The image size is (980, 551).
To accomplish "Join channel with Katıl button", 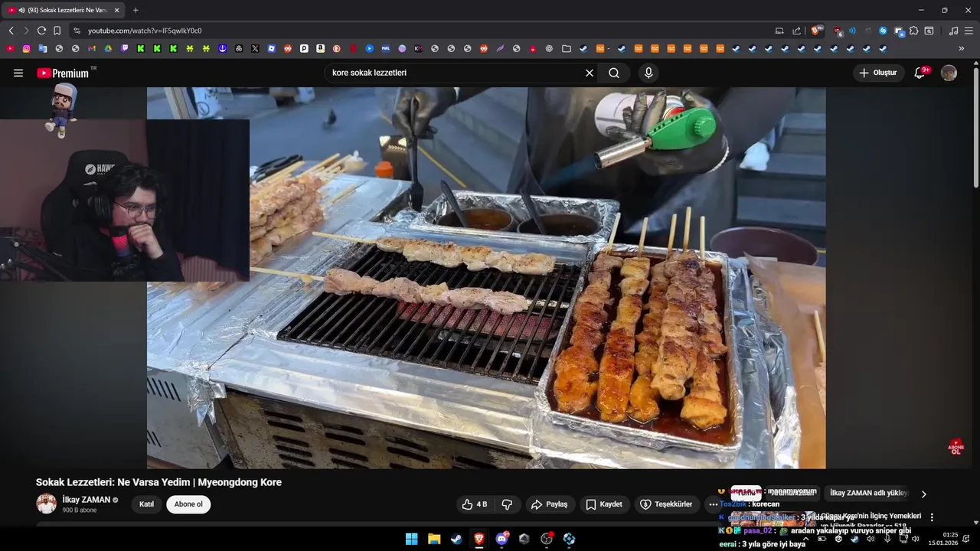I will [x=146, y=504].
